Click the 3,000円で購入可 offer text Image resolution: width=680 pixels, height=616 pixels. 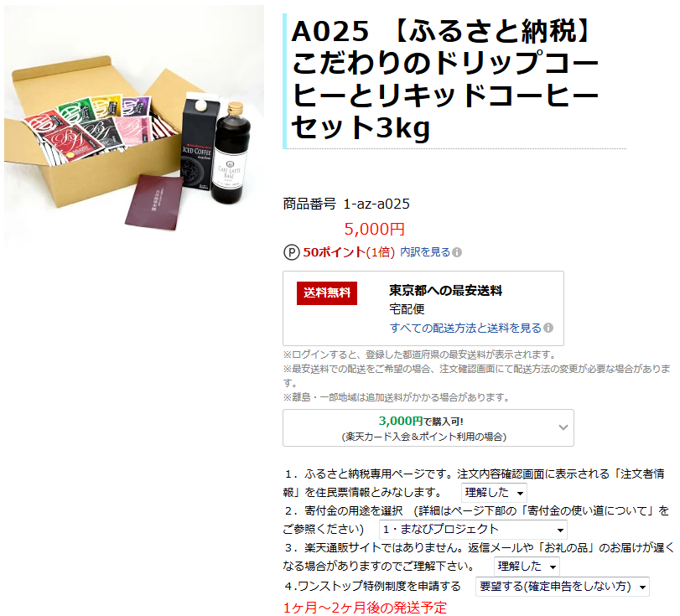(420, 421)
